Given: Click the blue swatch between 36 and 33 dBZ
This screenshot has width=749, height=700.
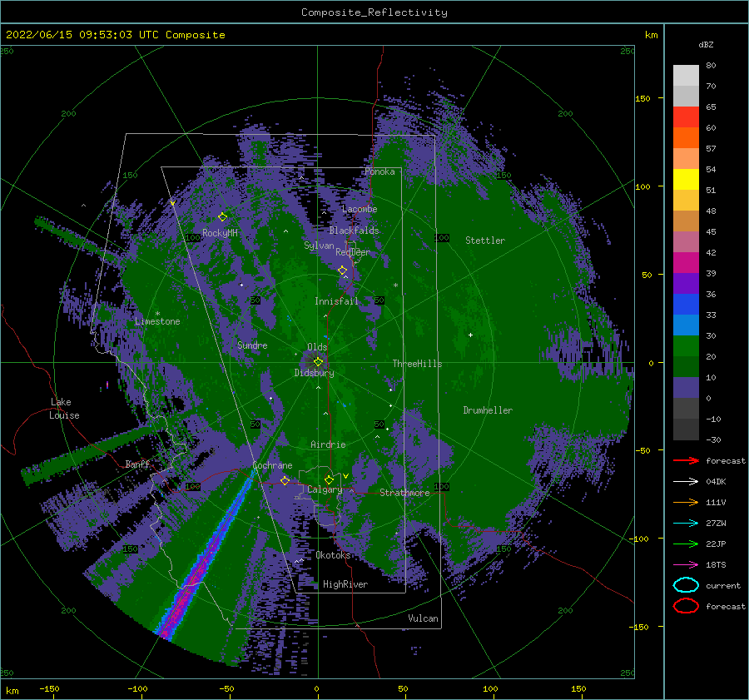Looking at the screenshot, I should point(686,305).
